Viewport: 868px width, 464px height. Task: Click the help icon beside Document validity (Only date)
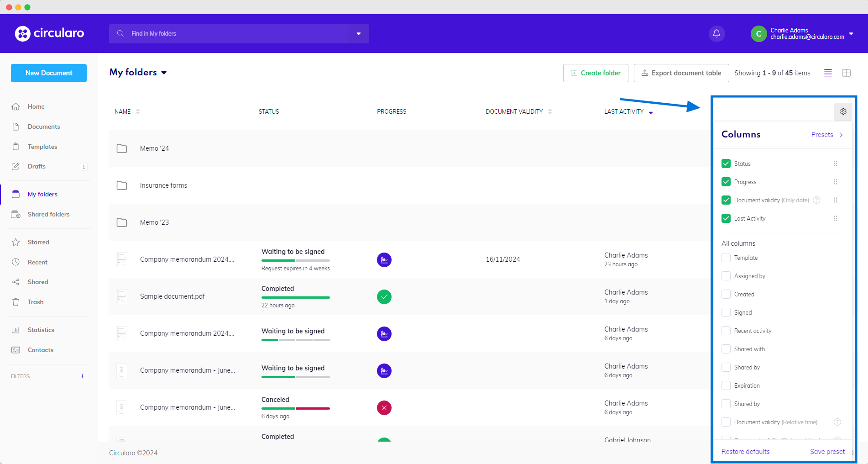click(x=816, y=200)
